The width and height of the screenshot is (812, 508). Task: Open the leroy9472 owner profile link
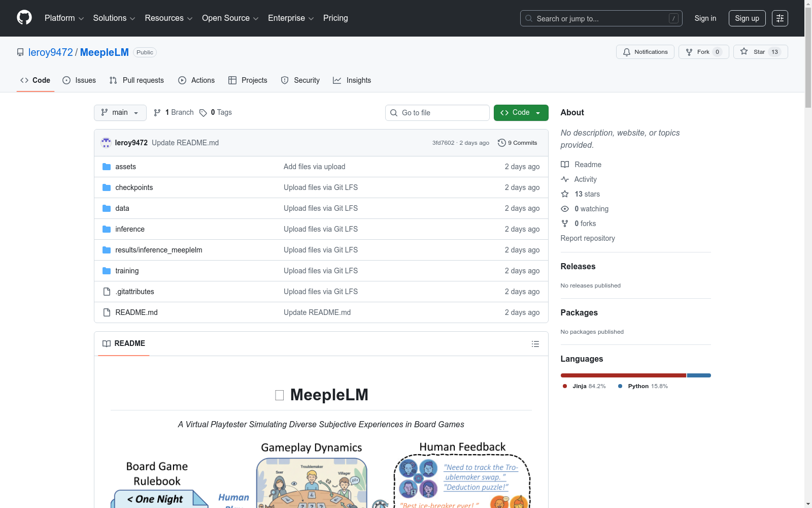(51, 52)
